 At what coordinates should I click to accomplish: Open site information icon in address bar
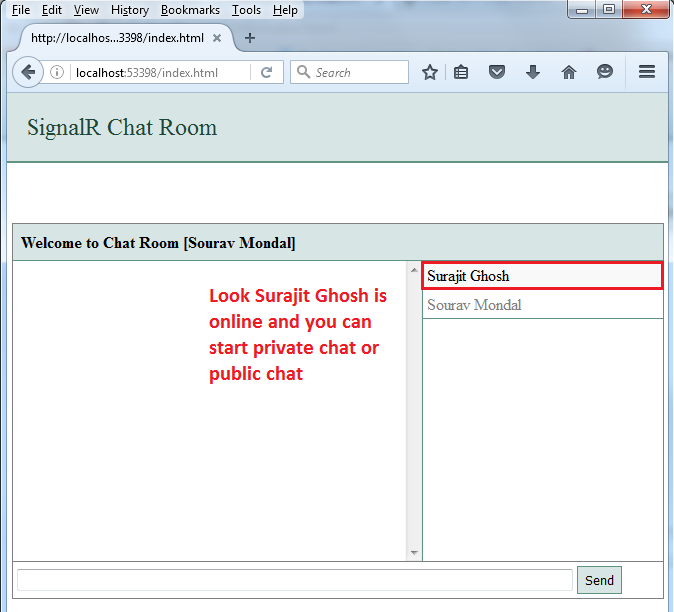(57, 72)
